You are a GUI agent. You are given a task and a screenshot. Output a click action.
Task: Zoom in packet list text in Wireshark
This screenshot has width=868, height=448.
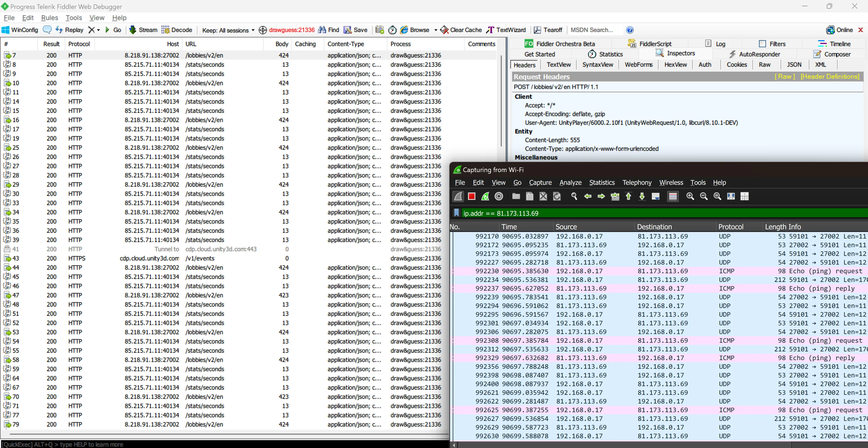[x=690, y=196]
